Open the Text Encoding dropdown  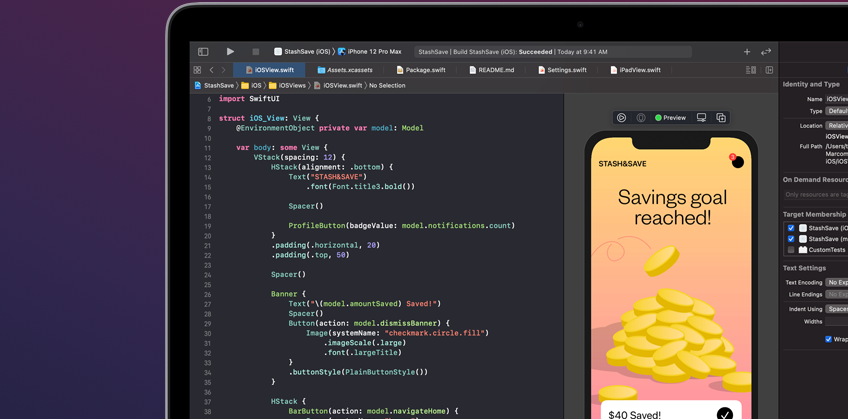point(836,282)
